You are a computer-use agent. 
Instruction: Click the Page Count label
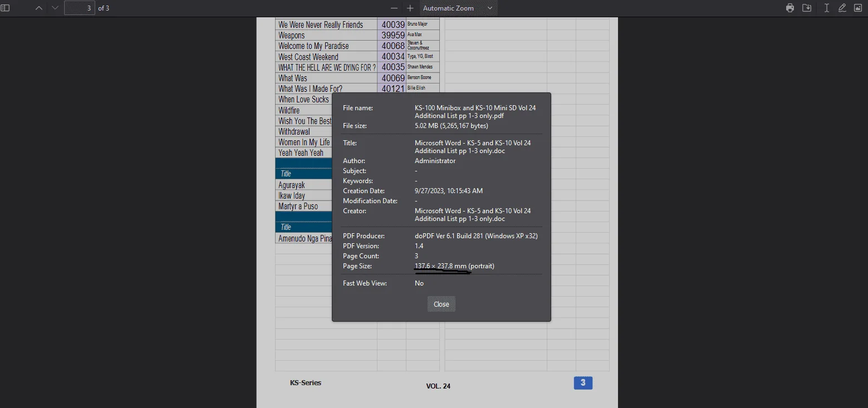coord(361,256)
